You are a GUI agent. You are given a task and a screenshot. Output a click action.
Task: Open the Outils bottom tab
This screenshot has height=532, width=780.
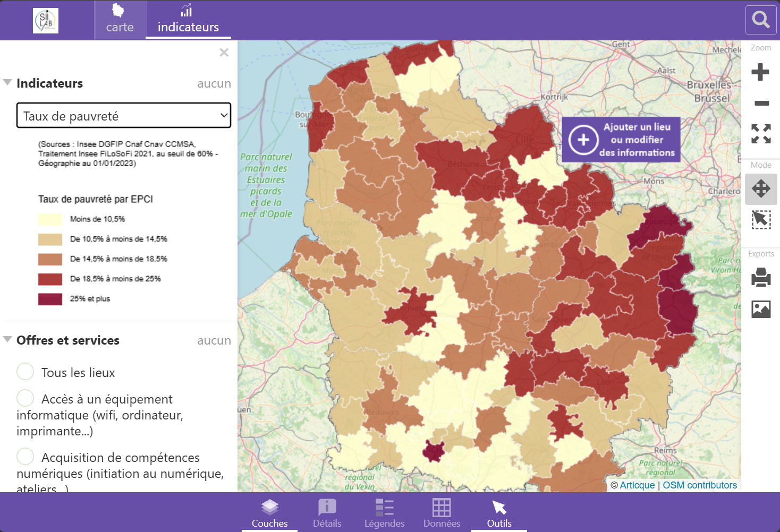(499, 513)
